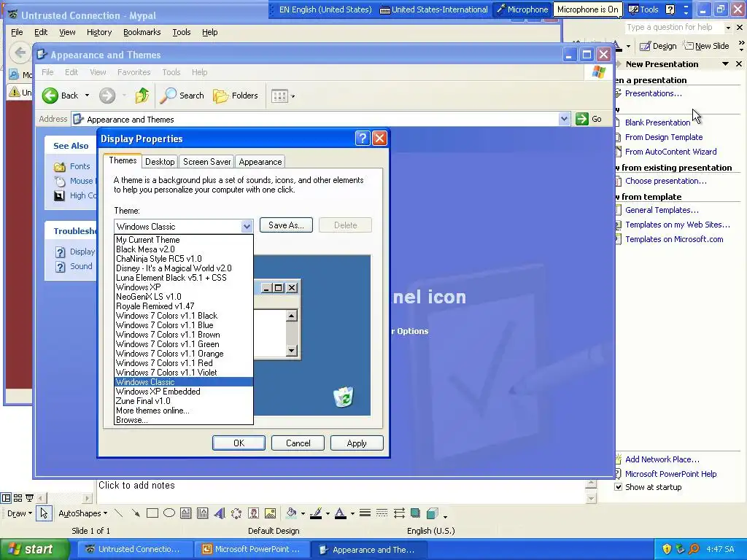Insert Clip Art from drawing toolbar
747x560 pixels.
[253, 513]
